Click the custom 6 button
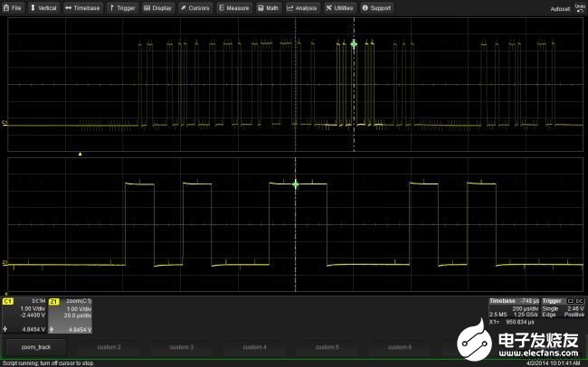 [x=399, y=347]
